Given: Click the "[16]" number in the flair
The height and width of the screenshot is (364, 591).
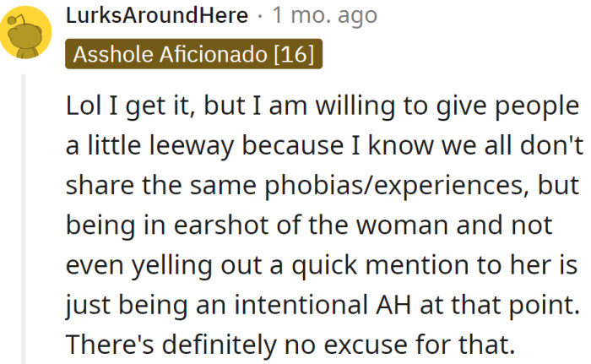Looking at the screenshot, I should (x=294, y=54).
